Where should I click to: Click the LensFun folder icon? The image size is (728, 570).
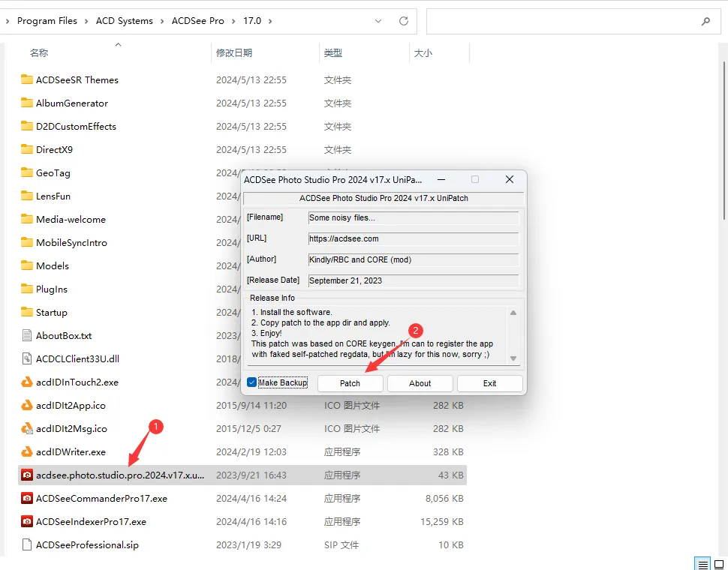27,195
